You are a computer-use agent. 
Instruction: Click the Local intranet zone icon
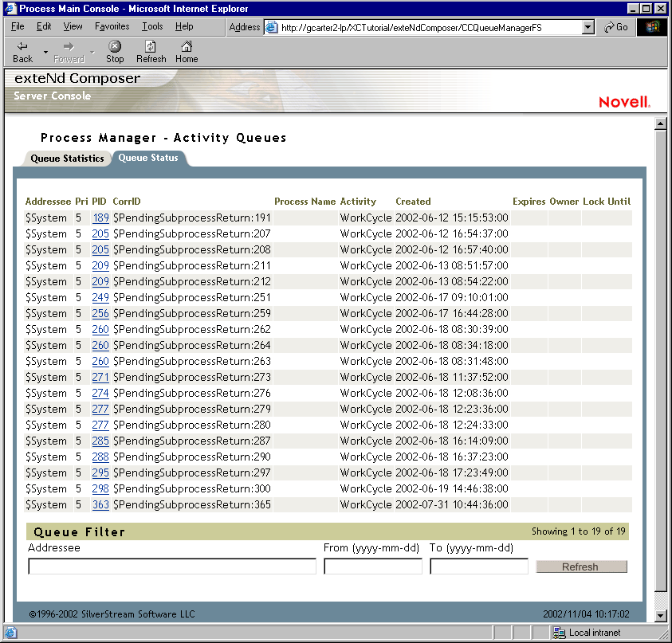point(559,633)
